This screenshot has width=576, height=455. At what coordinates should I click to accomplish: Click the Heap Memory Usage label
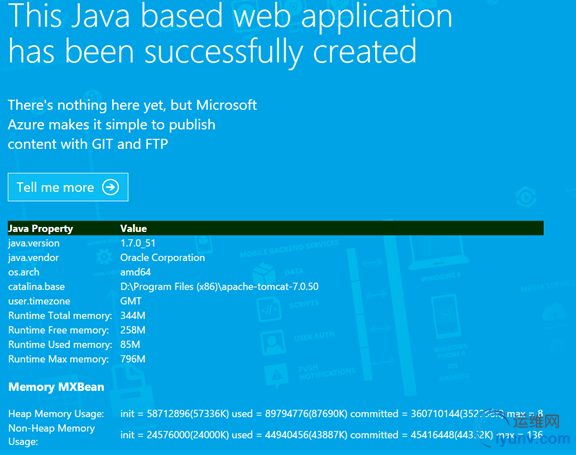[x=56, y=414]
